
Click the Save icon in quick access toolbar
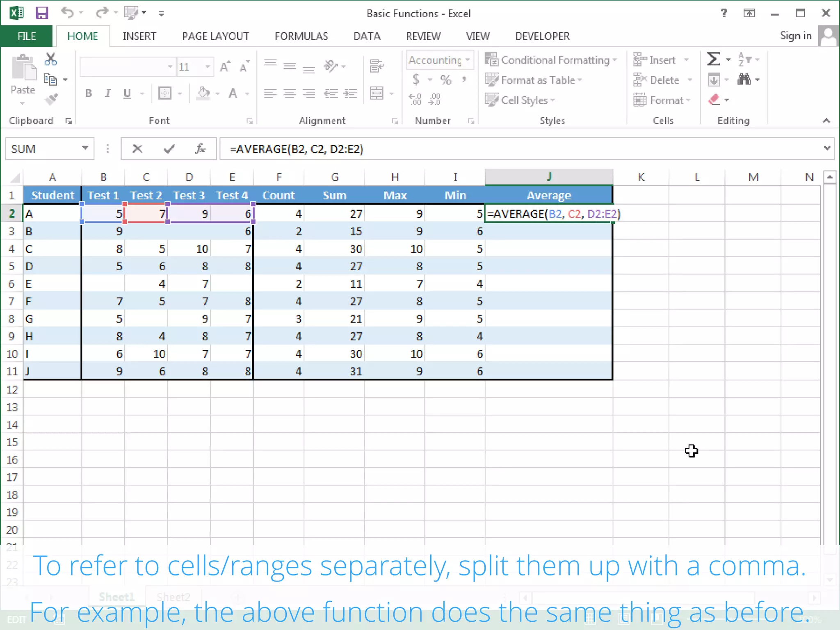42,13
